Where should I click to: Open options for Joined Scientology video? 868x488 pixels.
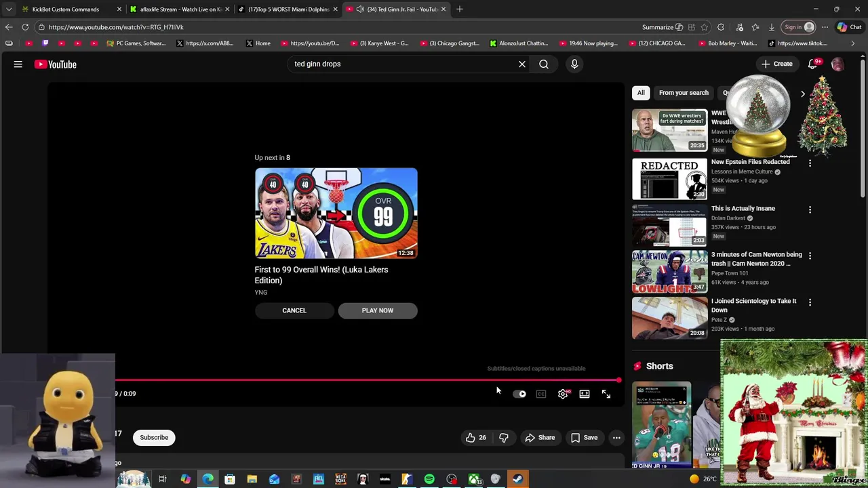pyautogui.click(x=810, y=302)
